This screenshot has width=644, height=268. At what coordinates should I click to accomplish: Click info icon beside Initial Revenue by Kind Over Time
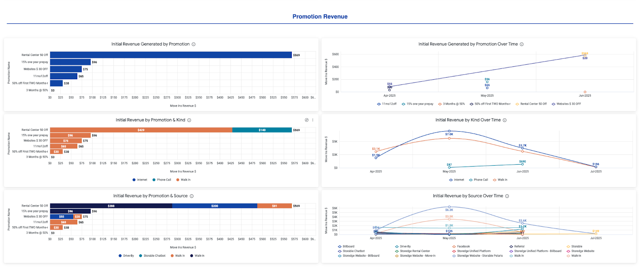(505, 120)
